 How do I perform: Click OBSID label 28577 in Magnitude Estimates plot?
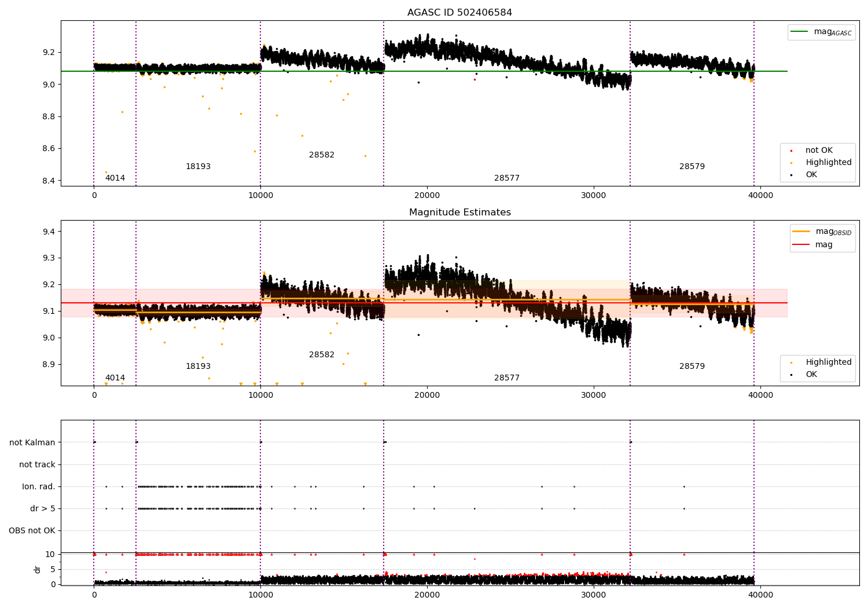pos(507,378)
